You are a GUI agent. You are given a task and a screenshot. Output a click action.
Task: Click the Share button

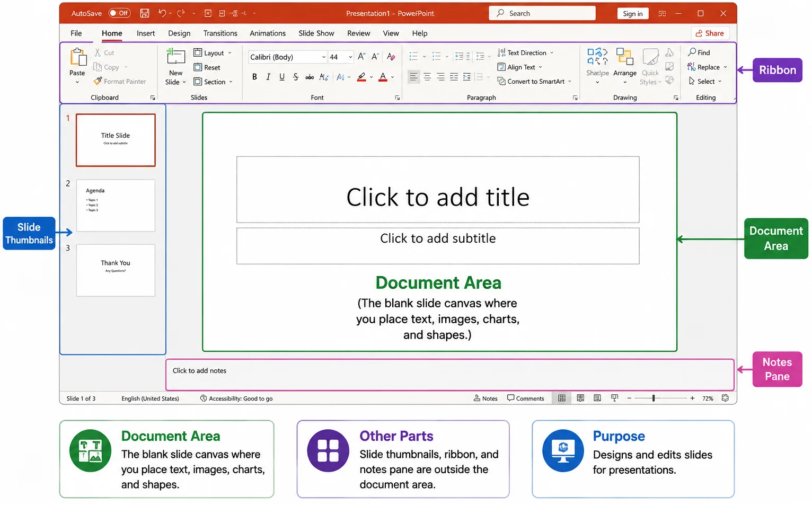[x=710, y=33]
